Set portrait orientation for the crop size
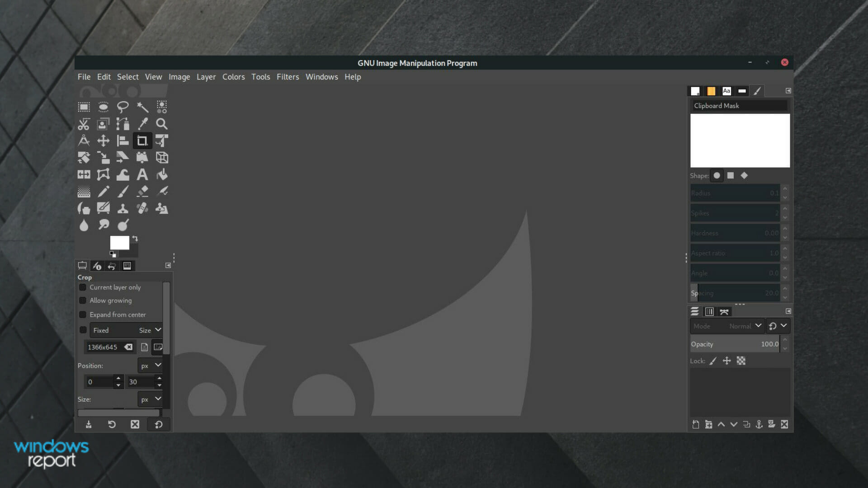868x488 pixels. pyautogui.click(x=144, y=347)
